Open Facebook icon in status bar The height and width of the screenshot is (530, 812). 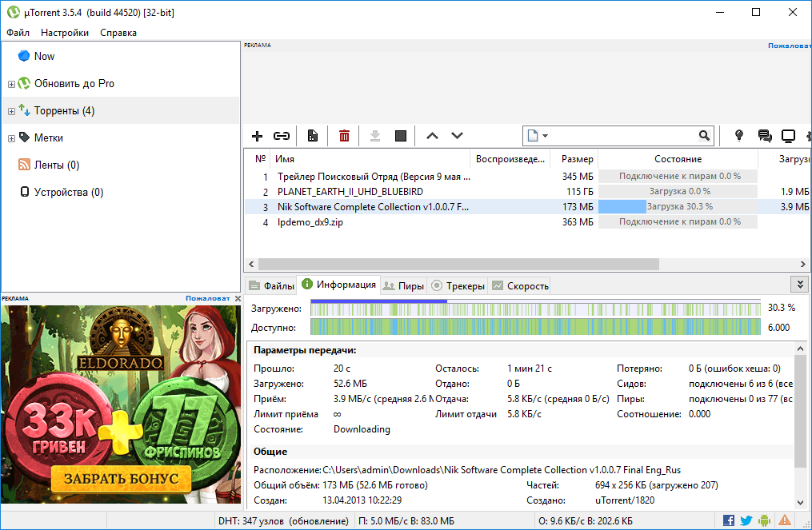pyautogui.click(x=729, y=520)
